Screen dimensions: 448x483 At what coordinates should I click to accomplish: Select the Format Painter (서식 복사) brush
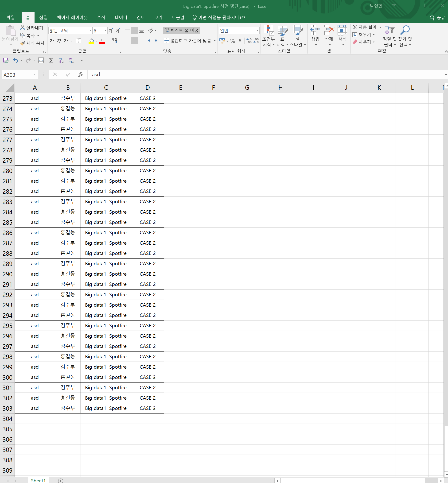click(23, 43)
